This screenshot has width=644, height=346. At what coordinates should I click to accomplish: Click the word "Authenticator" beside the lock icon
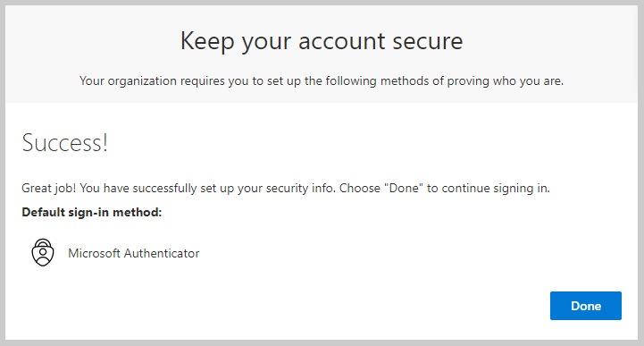click(162, 253)
